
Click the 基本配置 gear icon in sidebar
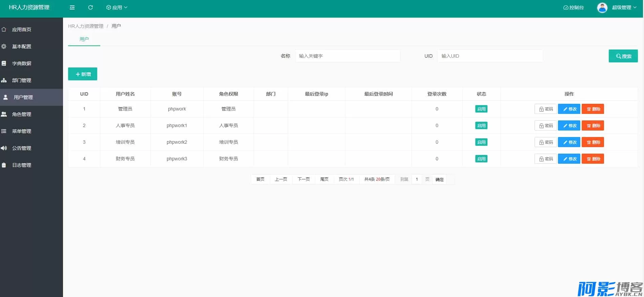[4, 46]
